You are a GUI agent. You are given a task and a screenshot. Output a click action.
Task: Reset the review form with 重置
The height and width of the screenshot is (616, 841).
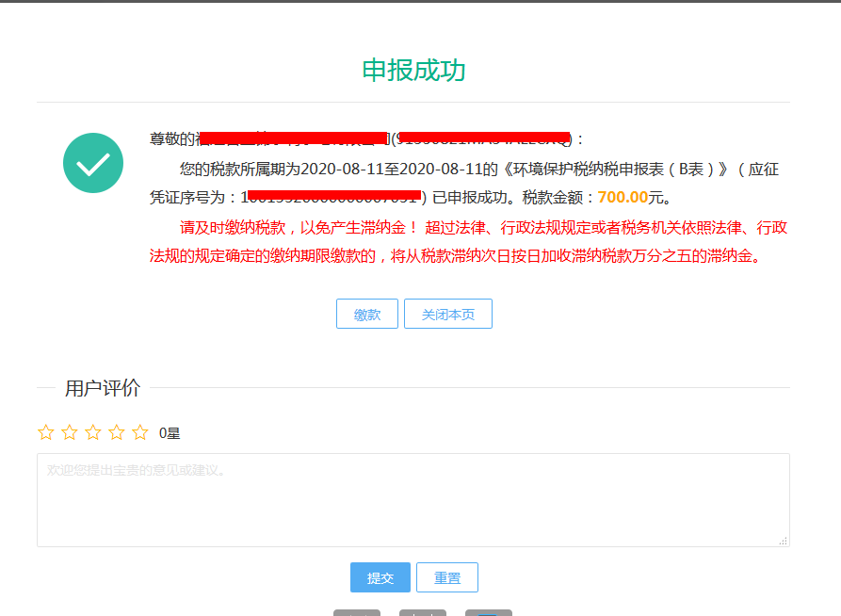point(447,577)
